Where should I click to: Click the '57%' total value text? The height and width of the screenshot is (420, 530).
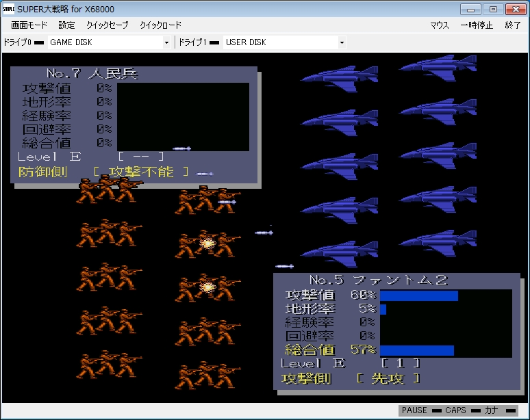tap(364, 350)
